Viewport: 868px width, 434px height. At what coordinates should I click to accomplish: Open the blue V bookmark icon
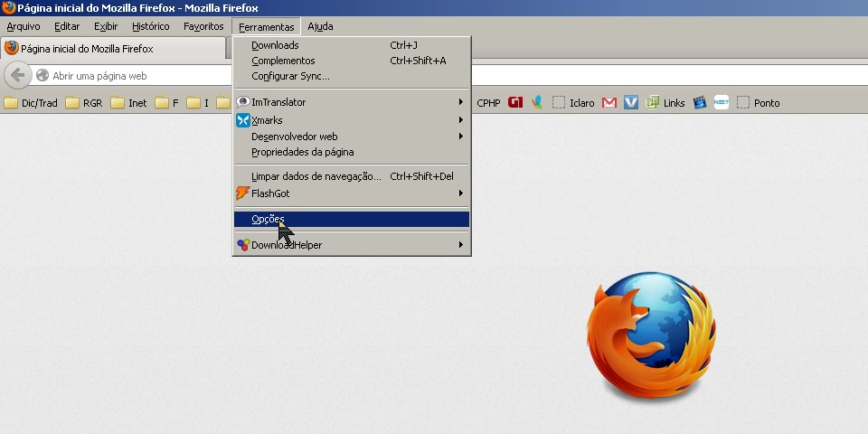point(631,103)
